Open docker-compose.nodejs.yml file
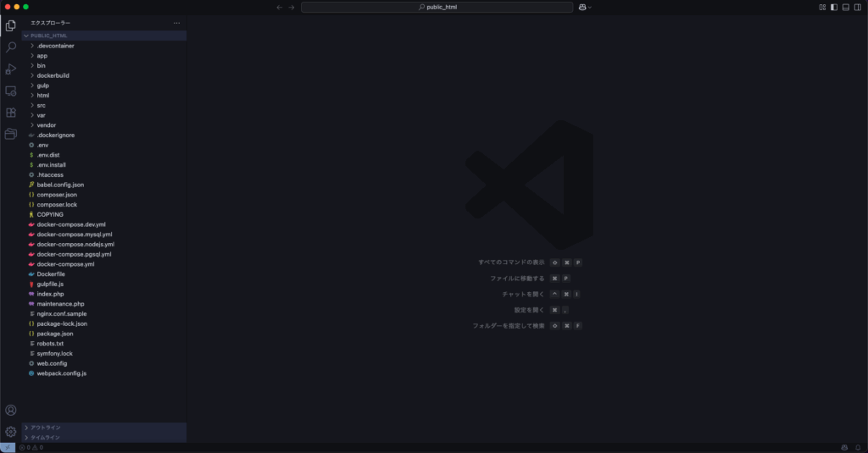868x453 pixels. coord(104,245)
